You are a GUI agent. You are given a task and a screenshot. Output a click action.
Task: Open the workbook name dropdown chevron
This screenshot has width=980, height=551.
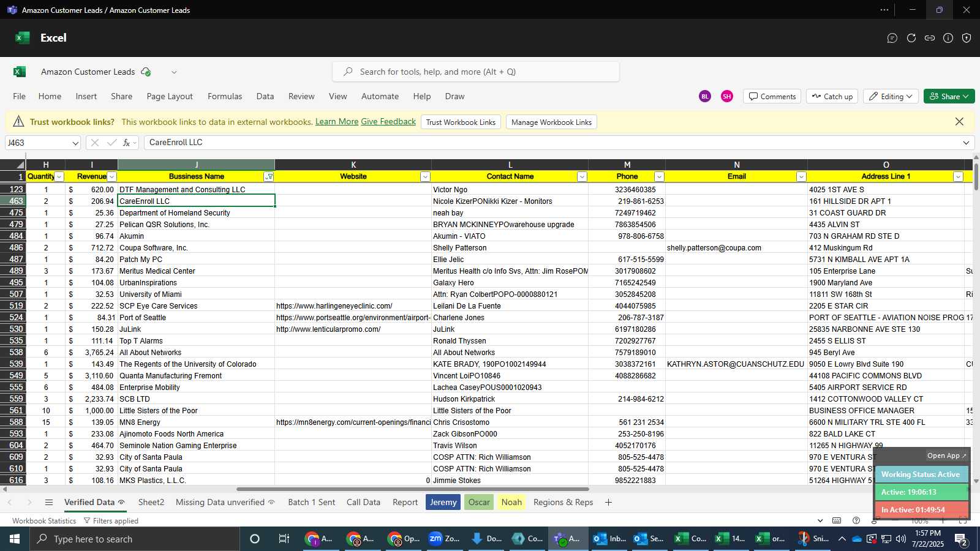(174, 72)
